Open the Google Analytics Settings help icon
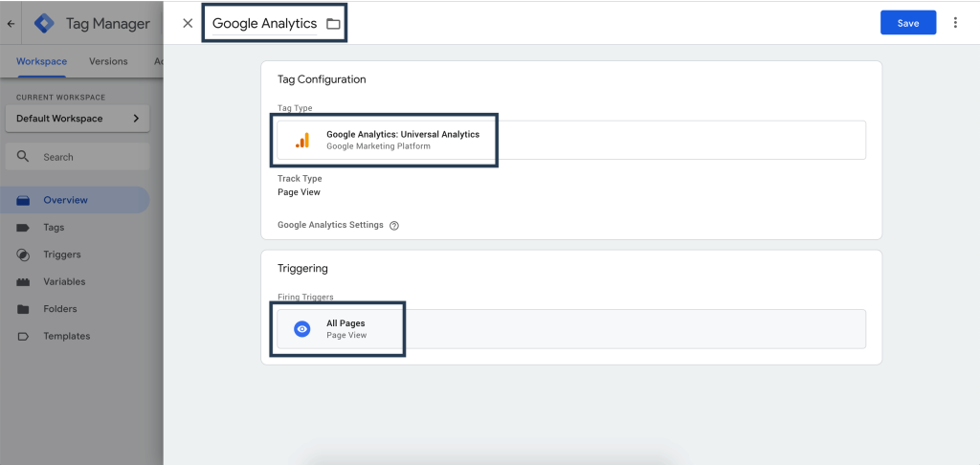Image resolution: width=980 pixels, height=465 pixels. (394, 226)
